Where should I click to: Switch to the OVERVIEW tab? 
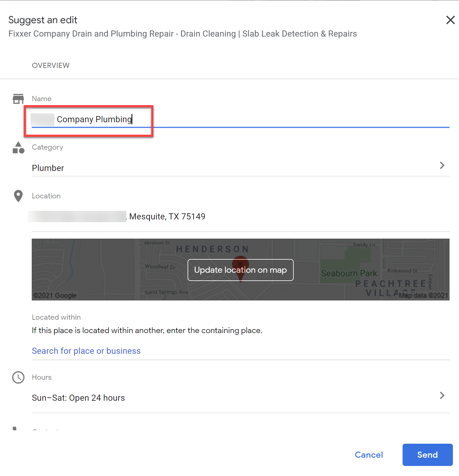51,65
